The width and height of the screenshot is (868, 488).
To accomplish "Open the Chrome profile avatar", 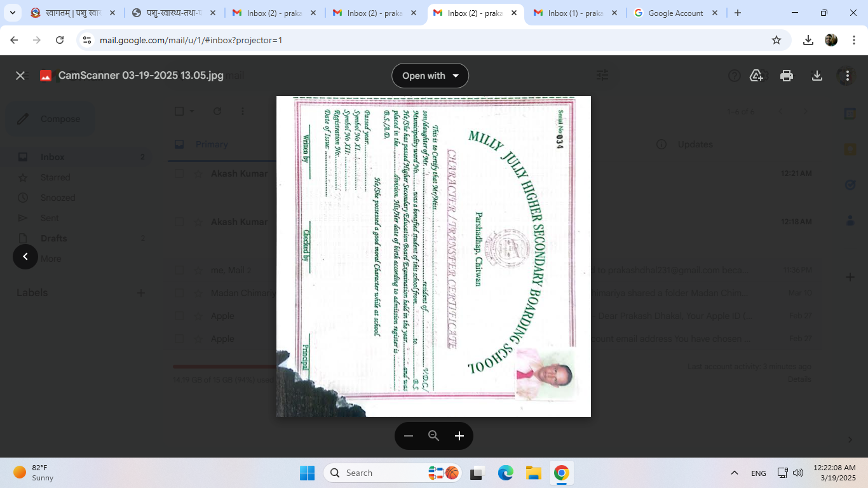I will coord(831,40).
